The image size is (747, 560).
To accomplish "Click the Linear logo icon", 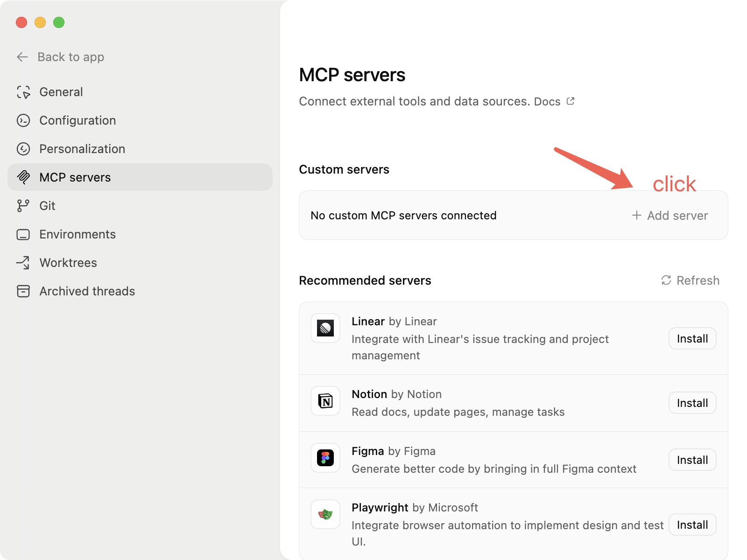I will (x=325, y=328).
